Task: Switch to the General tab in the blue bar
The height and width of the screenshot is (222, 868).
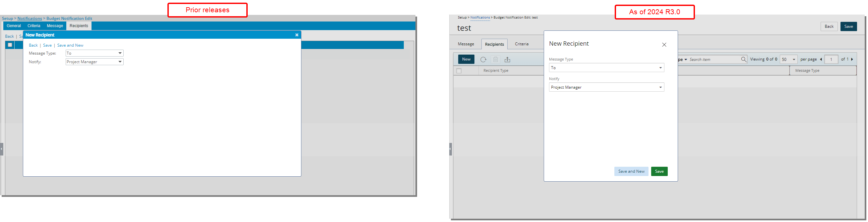Action: pyautogui.click(x=14, y=26)
